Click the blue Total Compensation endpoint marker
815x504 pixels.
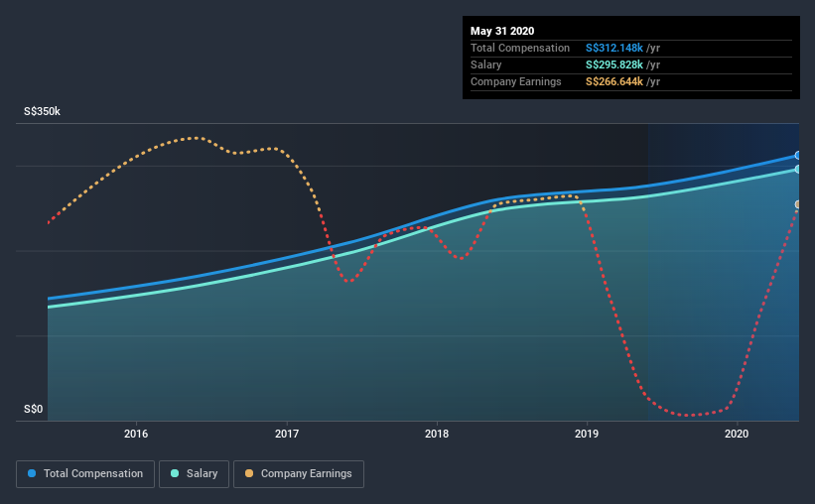point(797,156)
